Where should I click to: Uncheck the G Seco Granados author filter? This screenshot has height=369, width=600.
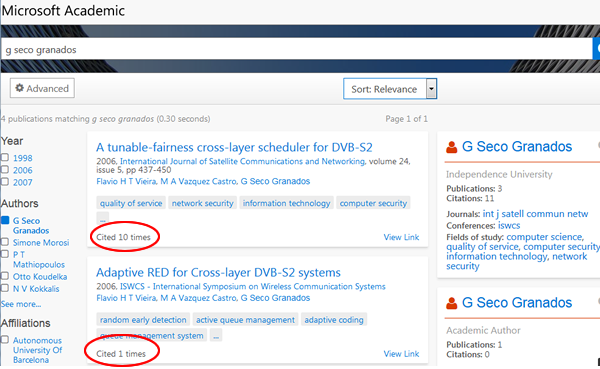tap(5, 220)
